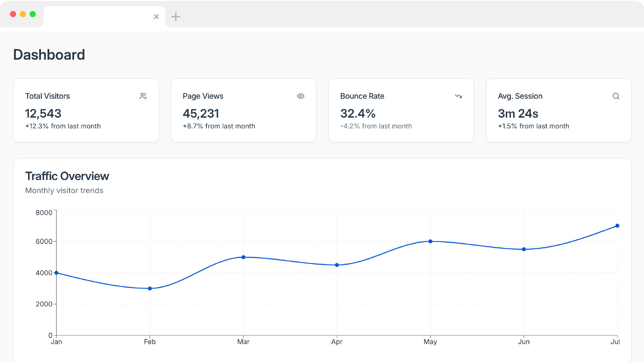Select the Jan data point on chart
Image resolution: width=644 pixels, height=362 pixels.
coord(56,273)
